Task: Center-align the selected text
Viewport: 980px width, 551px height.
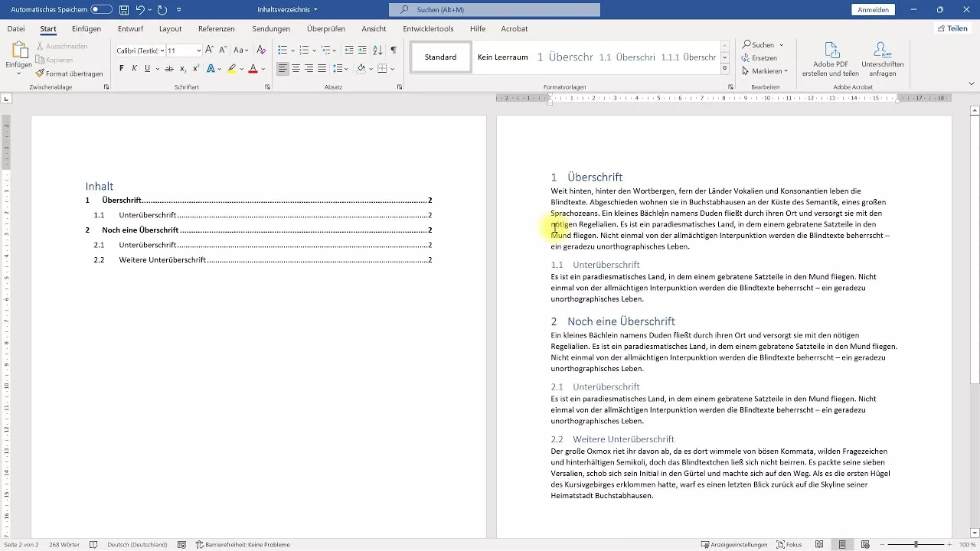Action: coord(295,68)
